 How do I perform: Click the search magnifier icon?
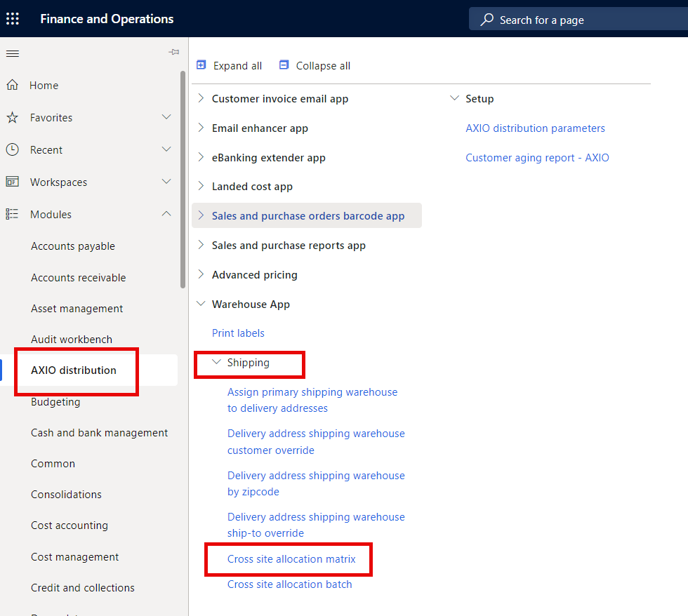[487, 19]
